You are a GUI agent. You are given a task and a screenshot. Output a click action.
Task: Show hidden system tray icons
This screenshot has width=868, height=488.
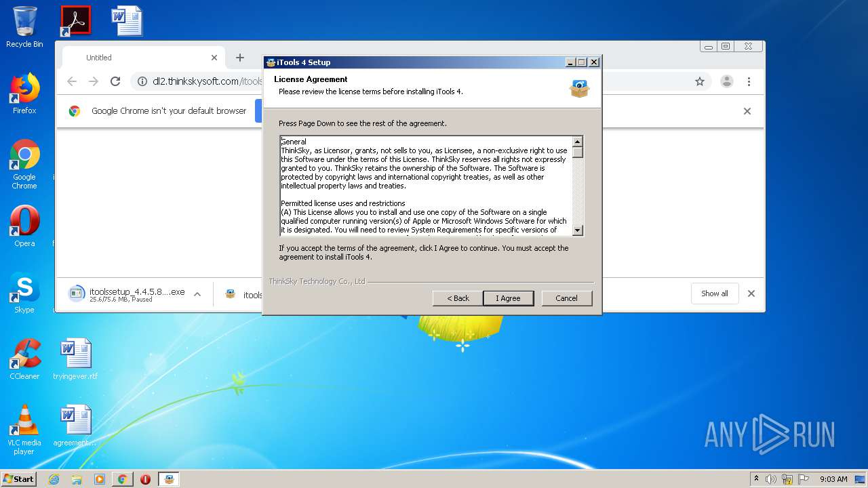[x=756, y=479]
